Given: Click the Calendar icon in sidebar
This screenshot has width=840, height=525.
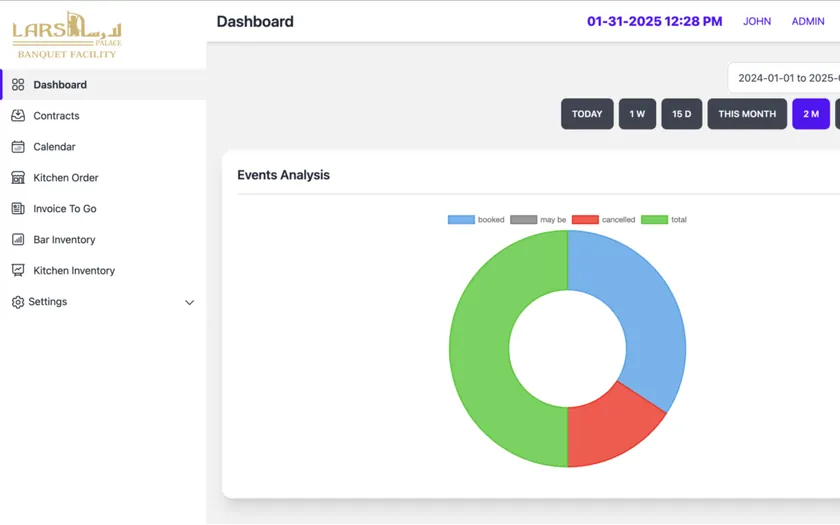Looking at the screenshot, I should [x=18, y=147].
